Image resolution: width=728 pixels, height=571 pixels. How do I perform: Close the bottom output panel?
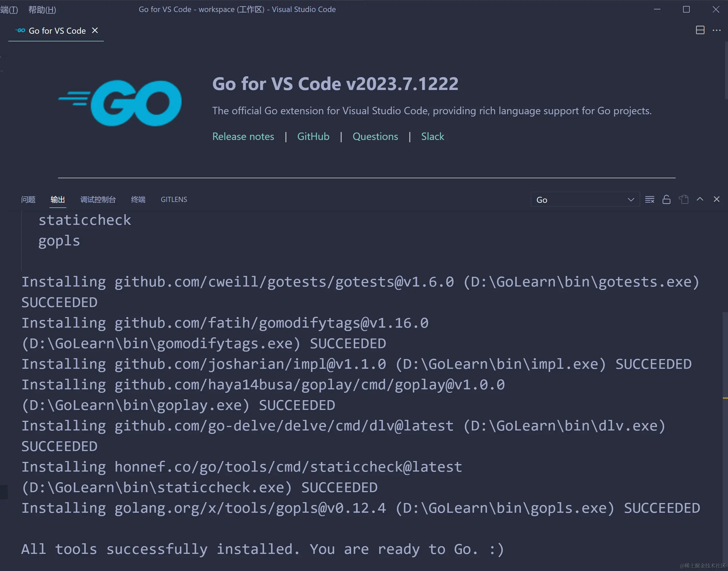(x=716, y=199)
